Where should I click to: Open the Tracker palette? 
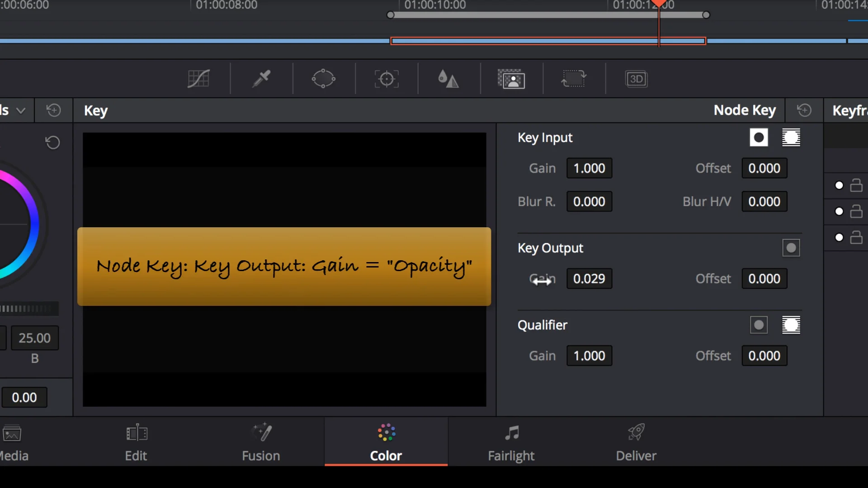coord(387,79)
